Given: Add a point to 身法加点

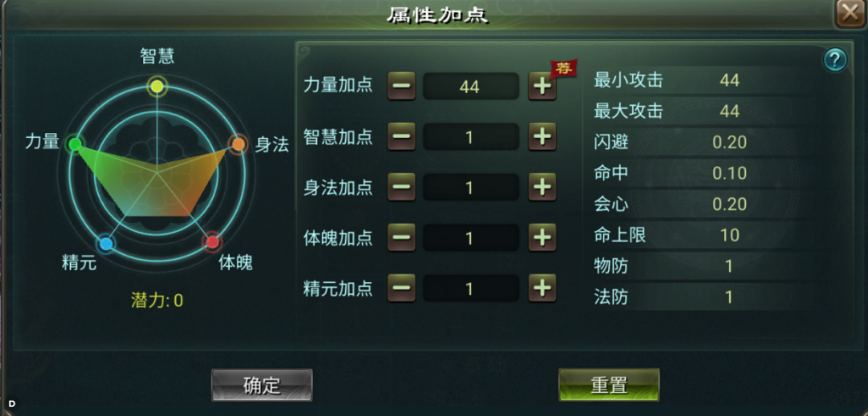Looking at the screenshot, I should click(542, 188).
